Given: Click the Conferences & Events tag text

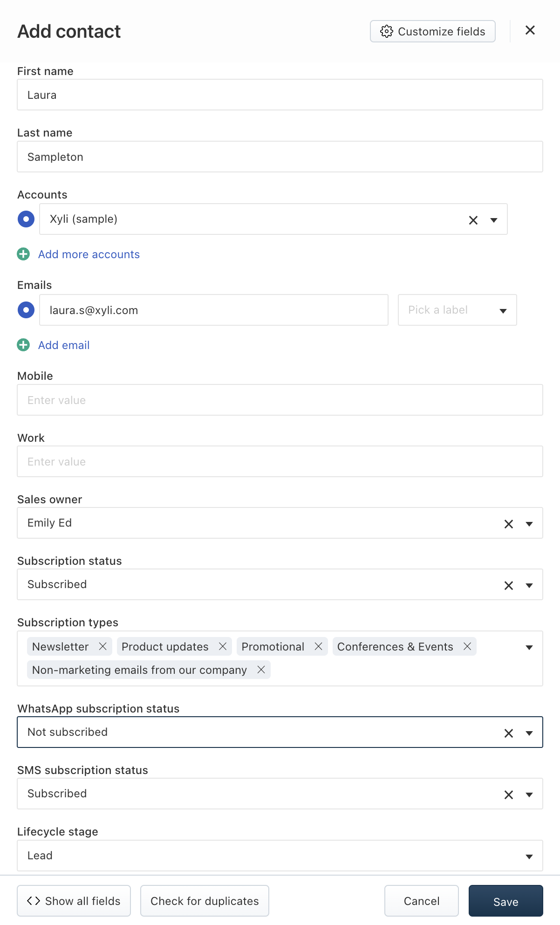Looking at the screenshot, I should (x=395, y=647).
